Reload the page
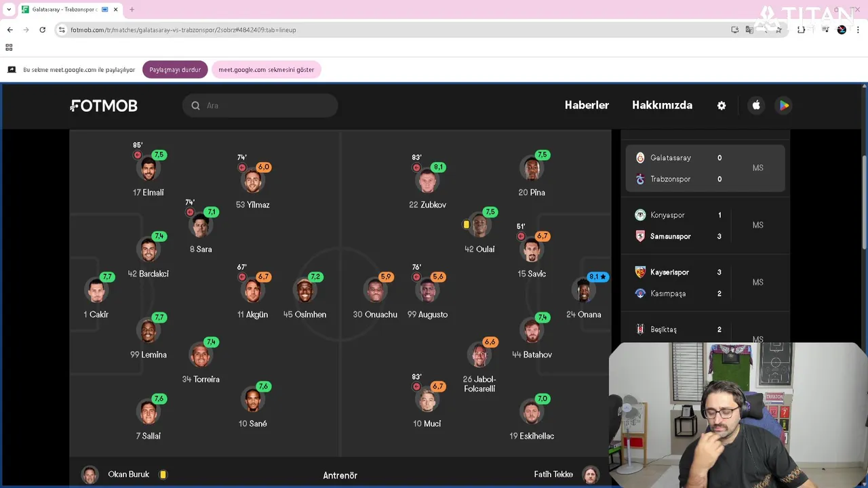This screenshot has width=868, height=488. 42,30
